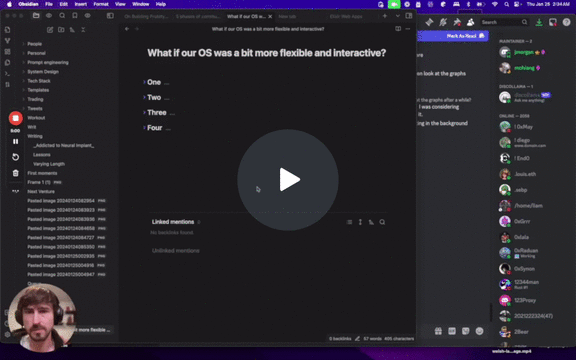This screenshot has width=576, height=360.
Task: Toggle show more context in Linked mentions
Action: [360, 222]
